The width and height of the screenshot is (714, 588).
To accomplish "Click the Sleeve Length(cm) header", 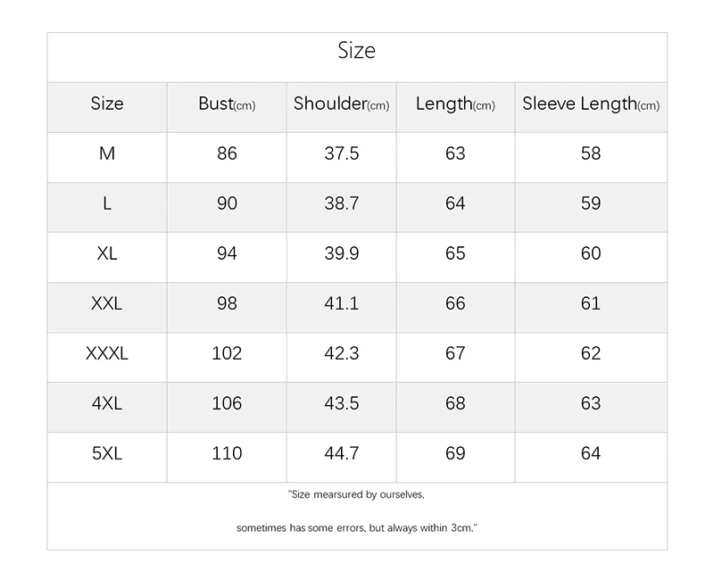I will 591,104.
